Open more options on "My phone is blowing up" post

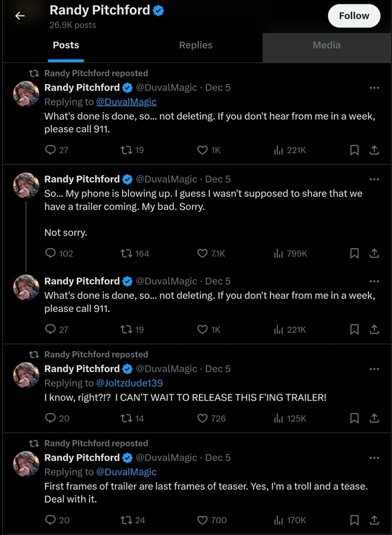[x=374, y=179]
